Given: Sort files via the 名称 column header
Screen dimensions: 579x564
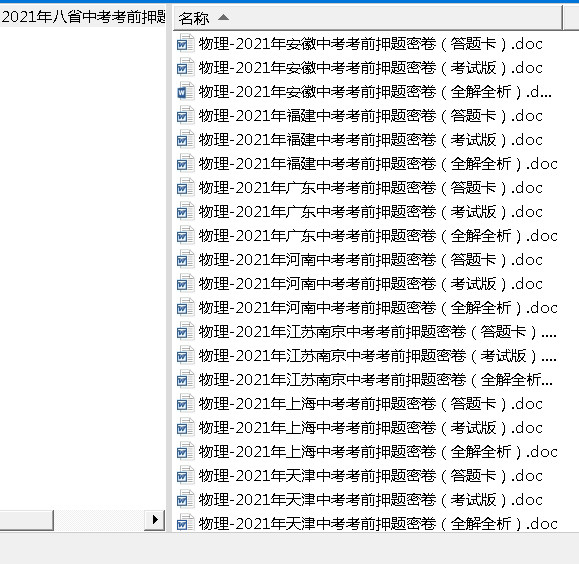Looking at the screenshot, I should [368, 17].
